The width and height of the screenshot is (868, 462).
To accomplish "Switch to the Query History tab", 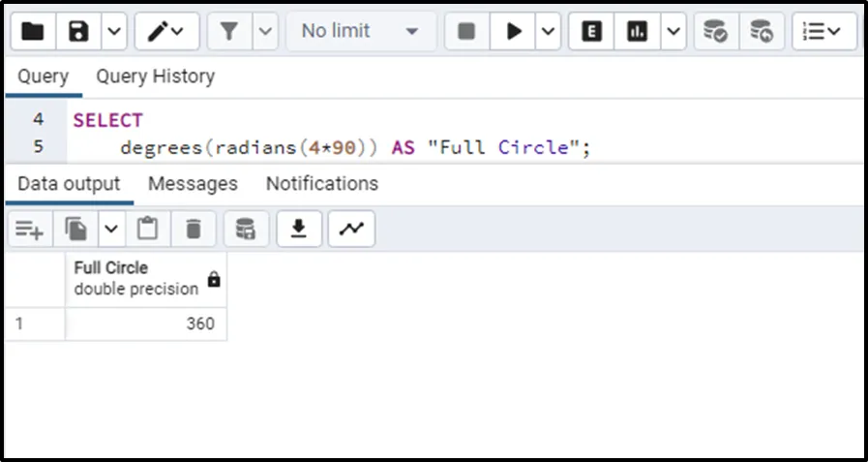I will 155,77.
